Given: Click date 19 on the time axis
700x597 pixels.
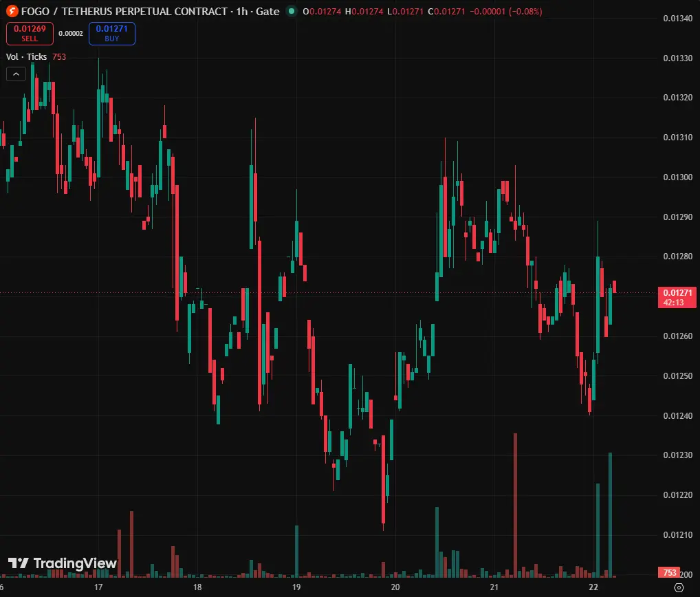Looking at the screenshot, I should pos(296,587).
